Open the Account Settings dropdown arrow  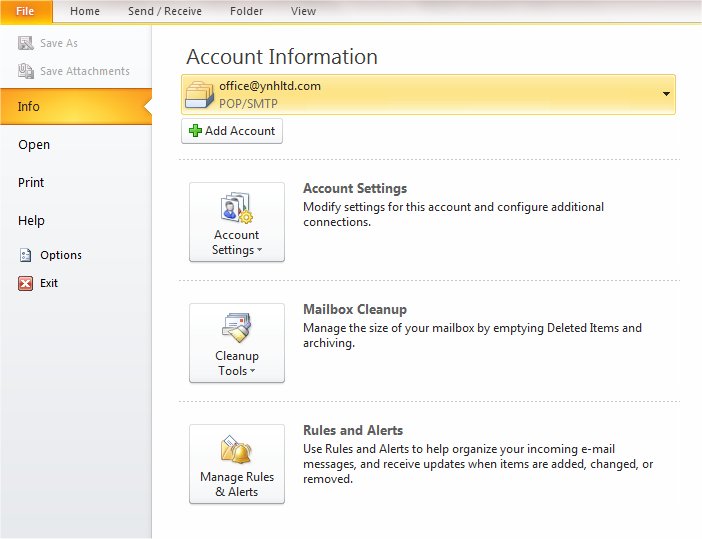(260, 250)
